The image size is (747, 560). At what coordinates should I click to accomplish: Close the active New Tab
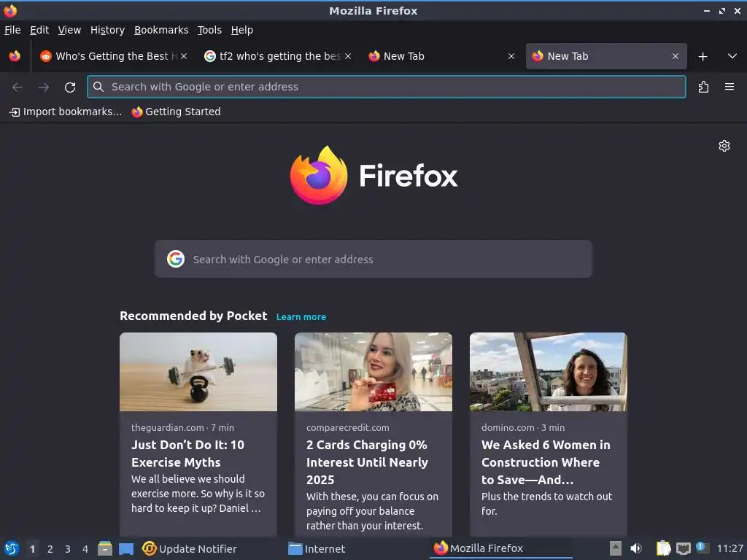(675, 56)
